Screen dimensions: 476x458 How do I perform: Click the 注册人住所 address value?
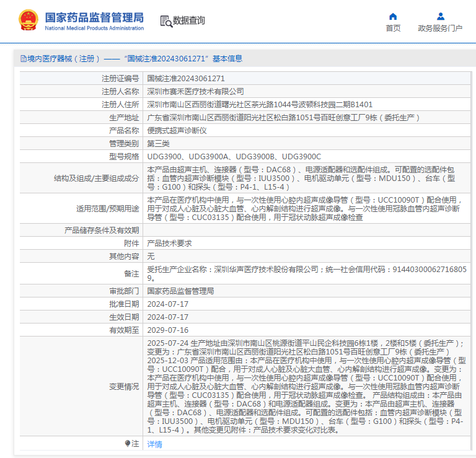click(260, 105)
